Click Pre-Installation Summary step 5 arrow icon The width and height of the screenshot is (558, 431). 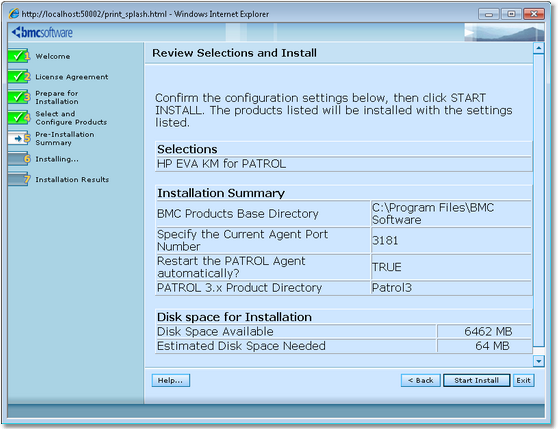[19, 138]
